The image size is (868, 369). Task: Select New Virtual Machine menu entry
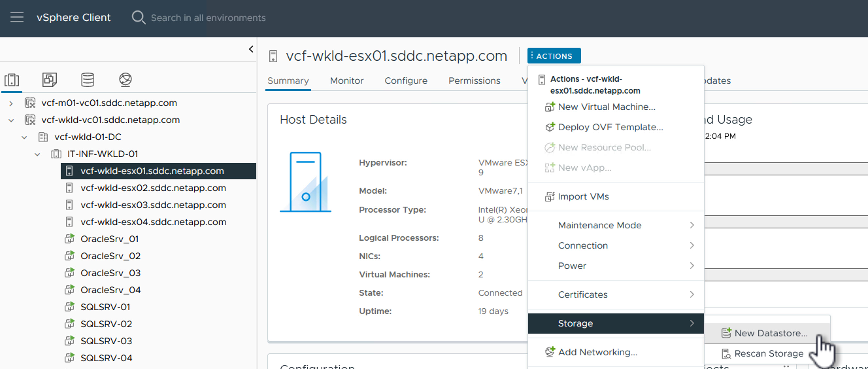tap(606, 107)
